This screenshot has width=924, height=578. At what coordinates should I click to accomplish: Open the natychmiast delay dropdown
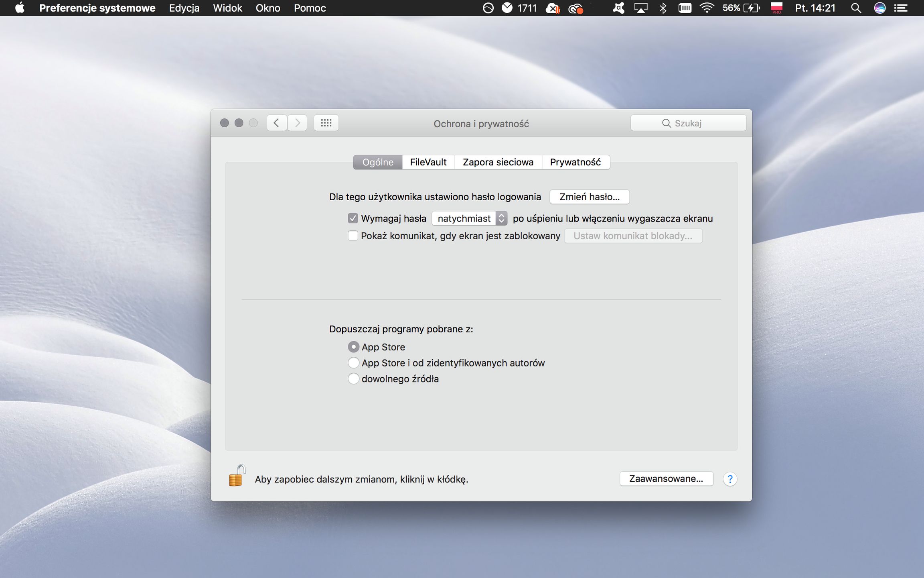[x=469, y=218]
